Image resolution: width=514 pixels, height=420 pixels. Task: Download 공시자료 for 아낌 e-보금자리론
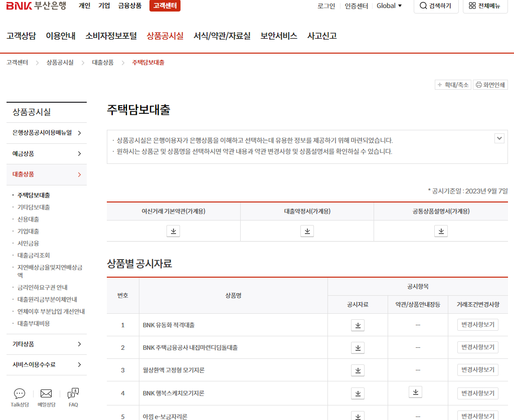coord(358,416)
